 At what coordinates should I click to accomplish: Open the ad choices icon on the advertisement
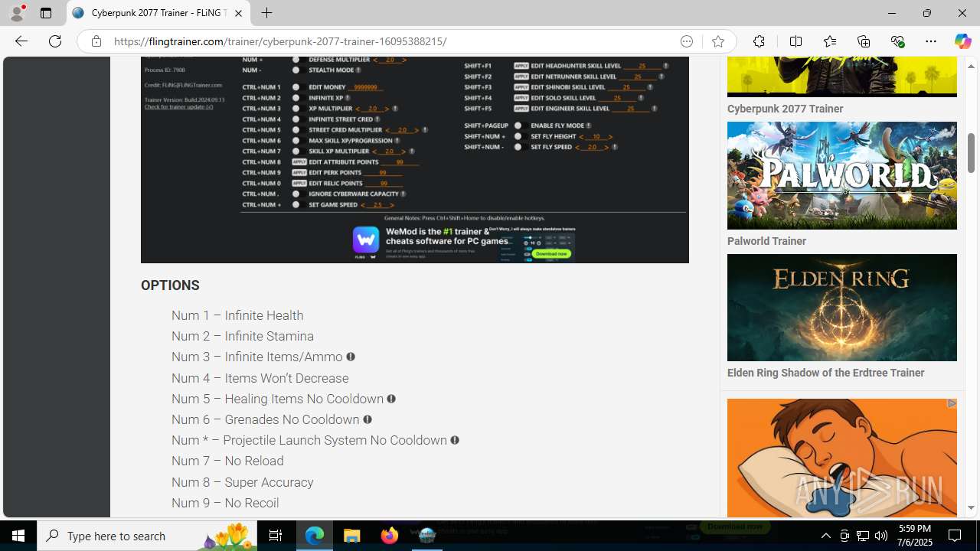click(x=952, y=403)
